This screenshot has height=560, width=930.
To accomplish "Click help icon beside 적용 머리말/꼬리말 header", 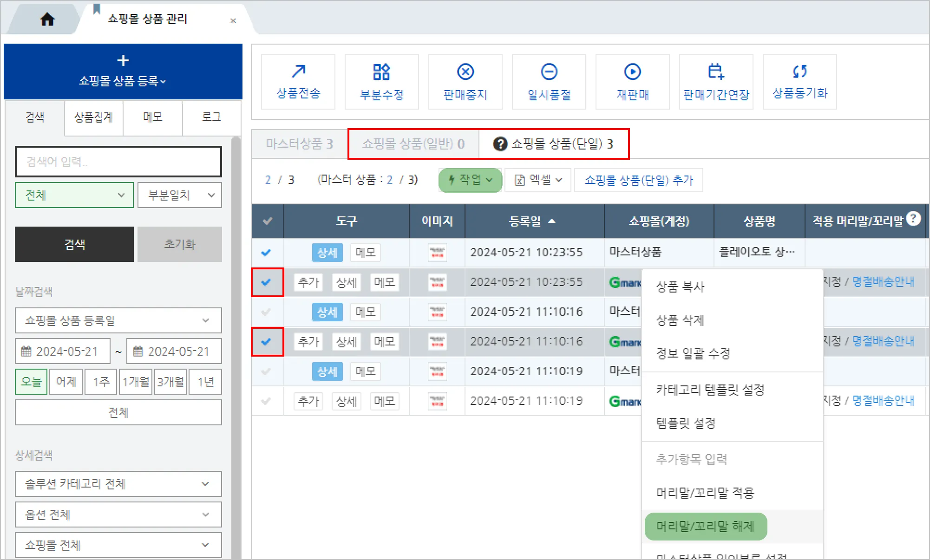I will 913,218.
